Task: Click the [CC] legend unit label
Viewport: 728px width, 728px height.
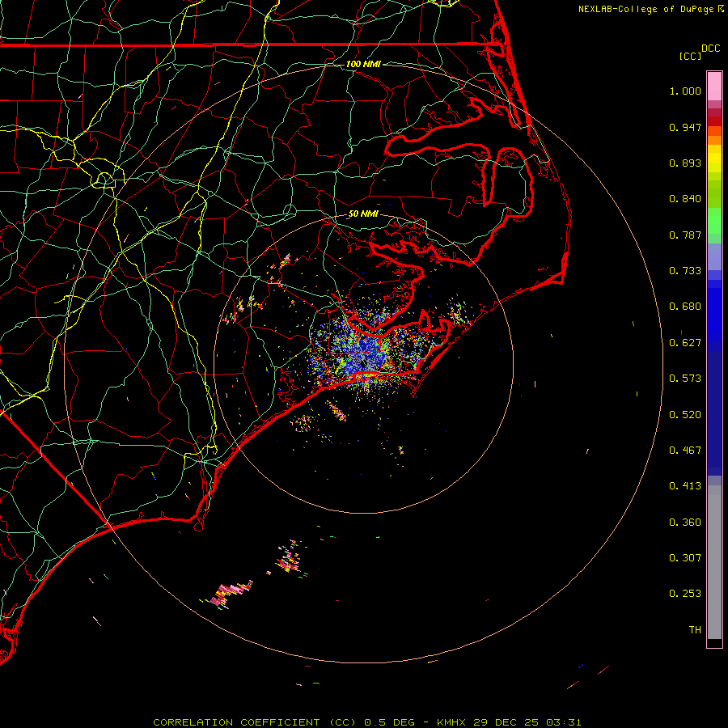Action: [x=690, y=56]
